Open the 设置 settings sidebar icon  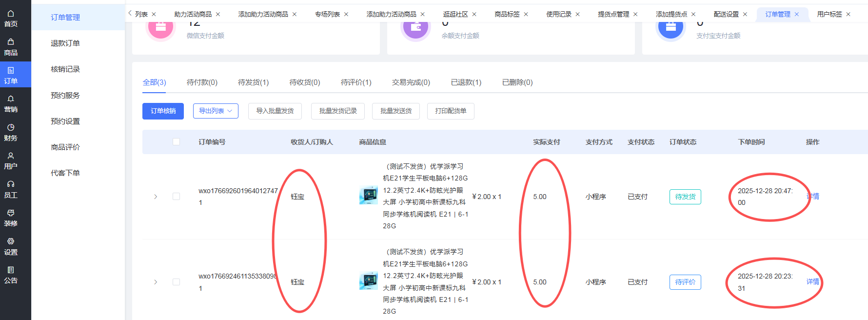(x=11, y=247)
